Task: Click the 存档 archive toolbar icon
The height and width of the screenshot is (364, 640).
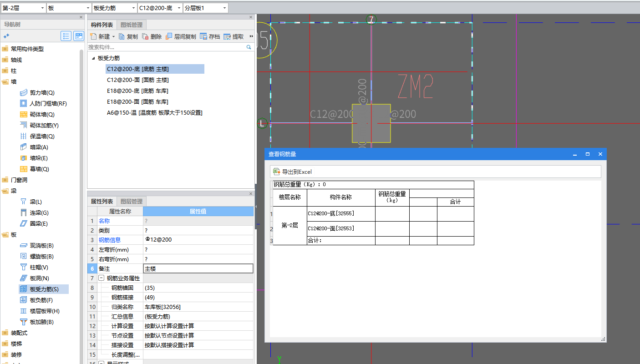Action: tap(203, 36)
